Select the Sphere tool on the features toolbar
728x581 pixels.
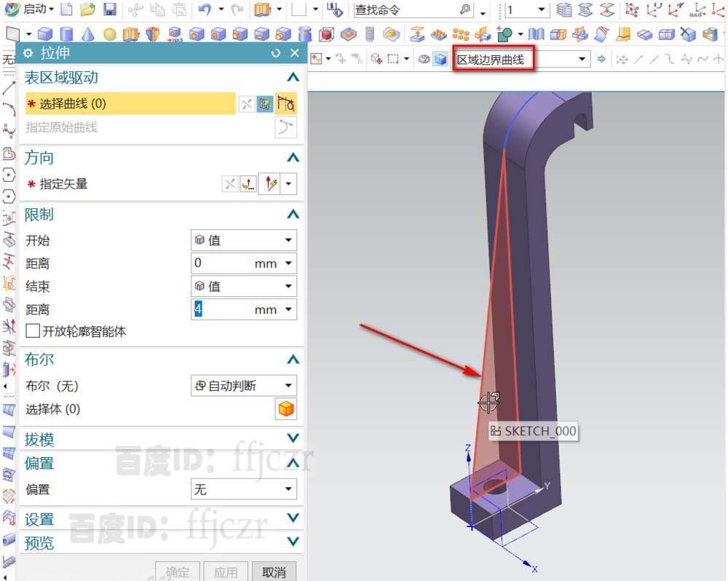(x=109, y=34)
